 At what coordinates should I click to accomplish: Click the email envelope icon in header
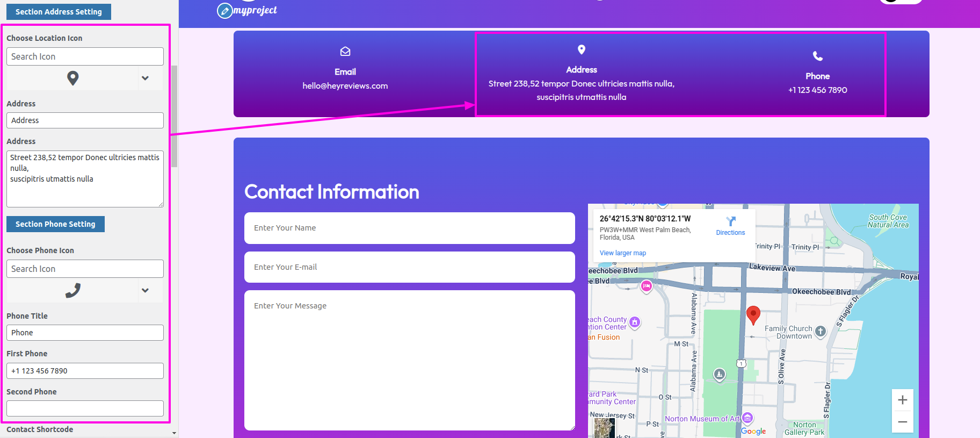(x=345, y=52)
